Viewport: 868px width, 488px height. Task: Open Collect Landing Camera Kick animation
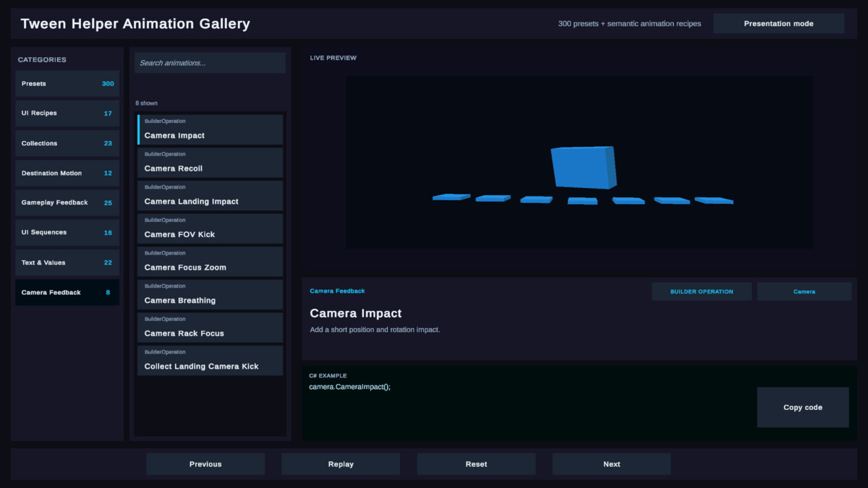(210, 361)
